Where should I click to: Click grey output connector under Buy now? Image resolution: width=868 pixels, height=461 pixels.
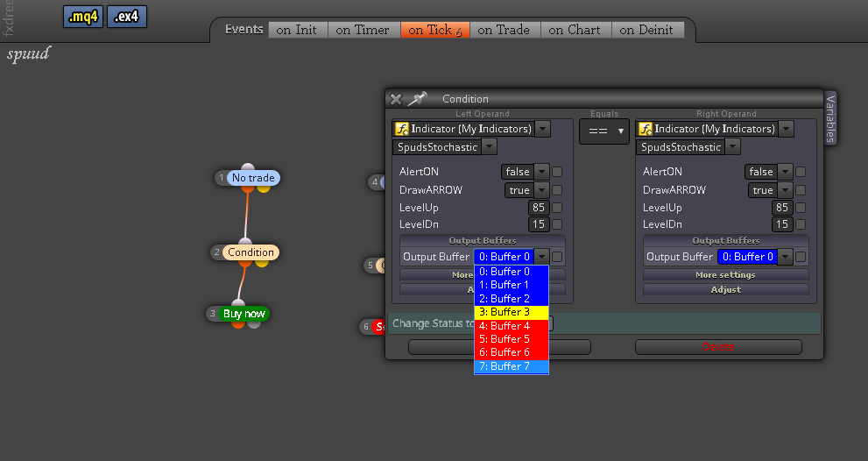click(x=254, y=324)
